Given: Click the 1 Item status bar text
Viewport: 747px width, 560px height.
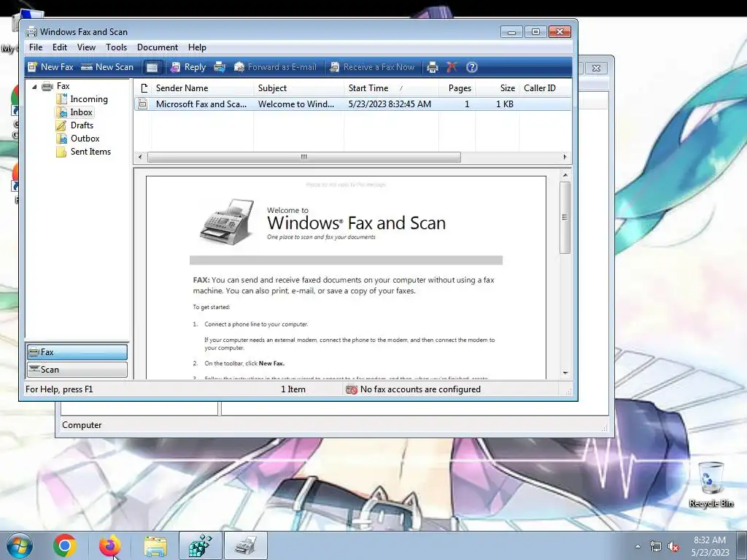Looking at the screenshot, I should pos(293,389).
